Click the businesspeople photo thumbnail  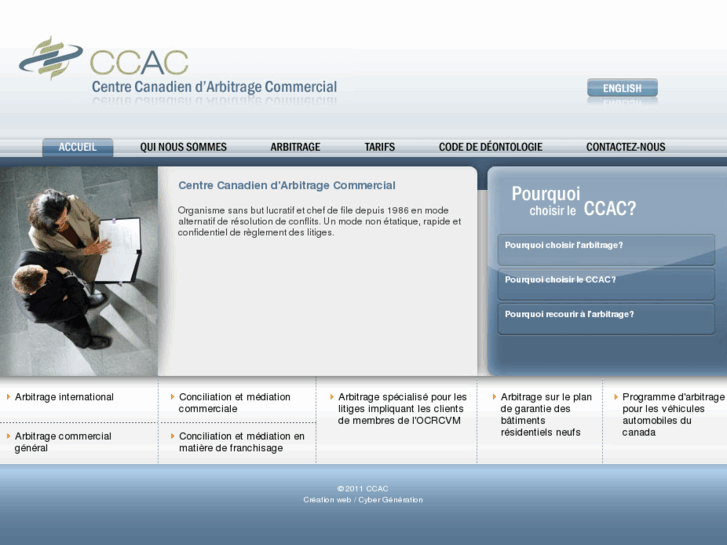click(79, 271)
